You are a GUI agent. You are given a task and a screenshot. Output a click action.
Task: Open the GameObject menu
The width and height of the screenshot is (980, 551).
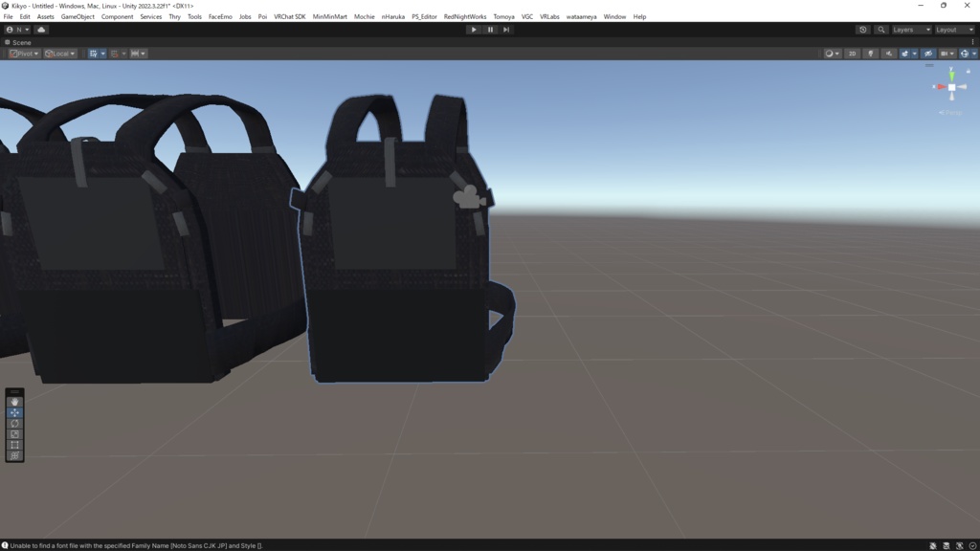coord(77,16)
